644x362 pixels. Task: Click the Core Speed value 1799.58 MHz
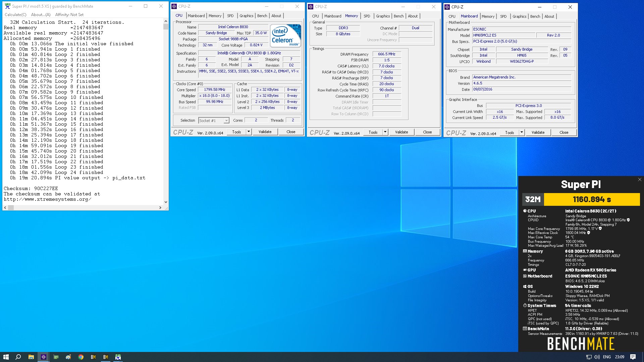(x=215, y=89)
